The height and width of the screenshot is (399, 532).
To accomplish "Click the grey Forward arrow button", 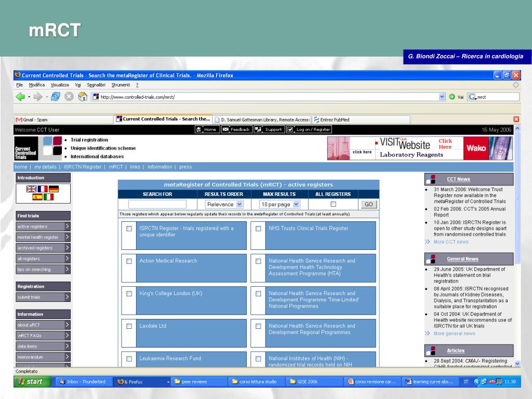I will click(37, 97).
